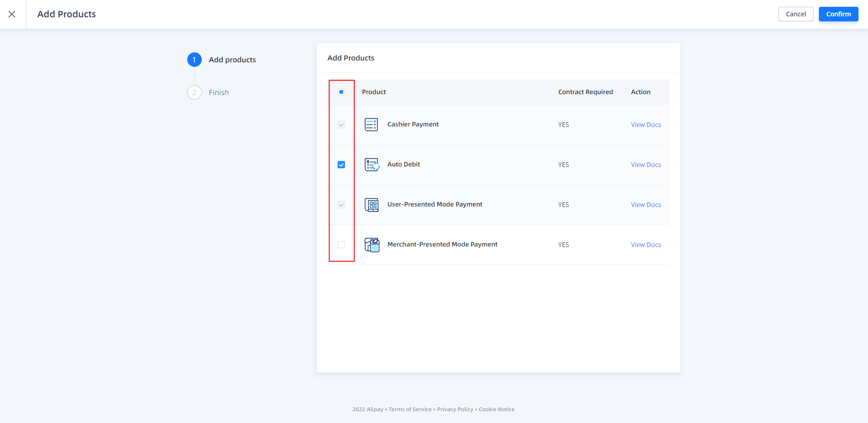The width and height of the screenshot is (868, 423).
Task: Click the User-Presented Mode Payment checkbox
Action: coord(341,205)
